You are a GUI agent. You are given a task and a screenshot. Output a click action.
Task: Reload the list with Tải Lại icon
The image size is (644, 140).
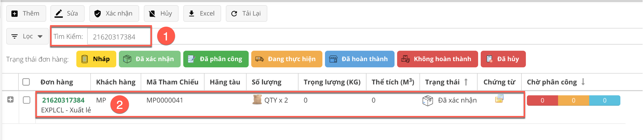pos(234,14)
